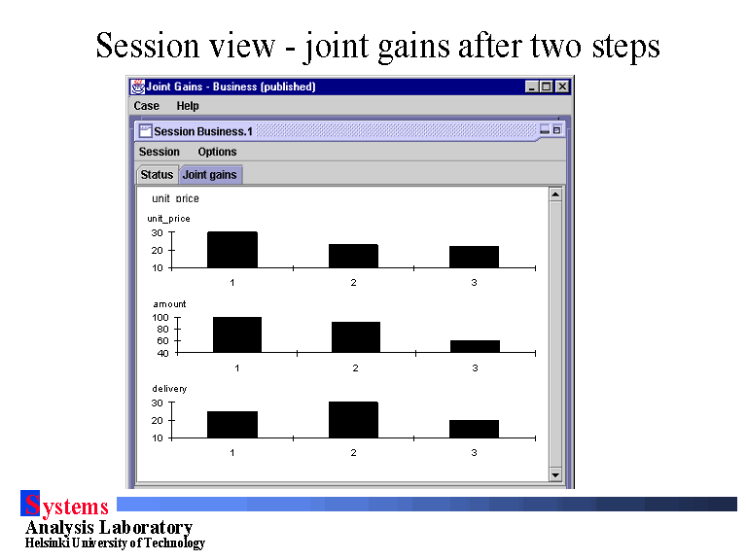Click the first bar in unit_price chart
The image size is (747, 560).
click(231, 250)
